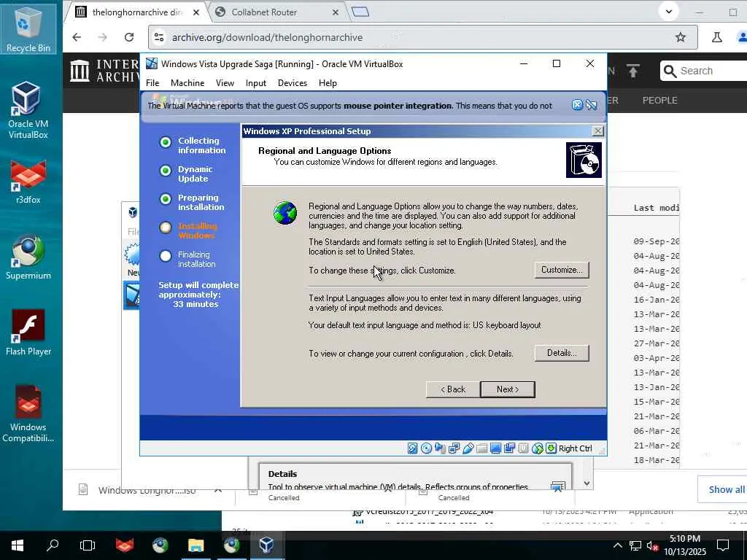Open the notification center

click(x=723, y=545)
